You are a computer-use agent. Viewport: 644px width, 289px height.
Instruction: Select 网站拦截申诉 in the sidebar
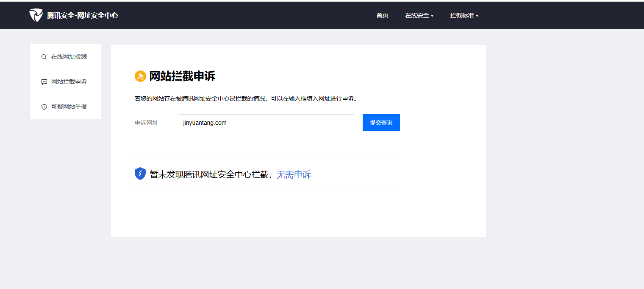pyautogui.click(x=65, y=81)
